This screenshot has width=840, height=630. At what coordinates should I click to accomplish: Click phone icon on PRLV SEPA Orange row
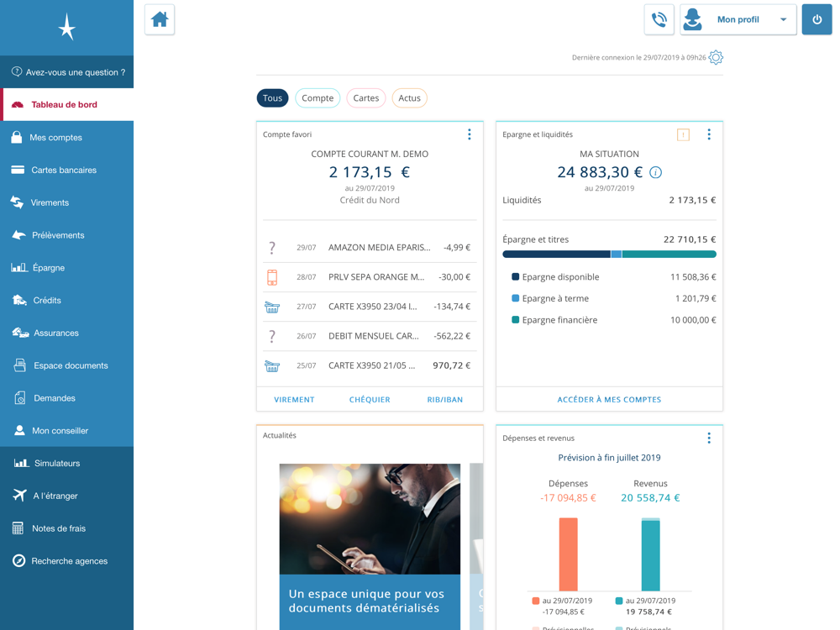272,277
